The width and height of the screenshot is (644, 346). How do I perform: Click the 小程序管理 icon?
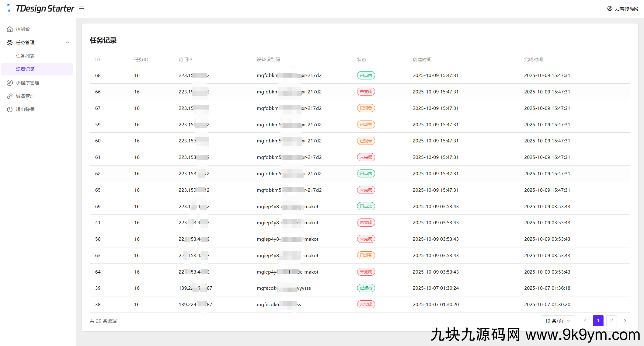[x=10, y=83]
